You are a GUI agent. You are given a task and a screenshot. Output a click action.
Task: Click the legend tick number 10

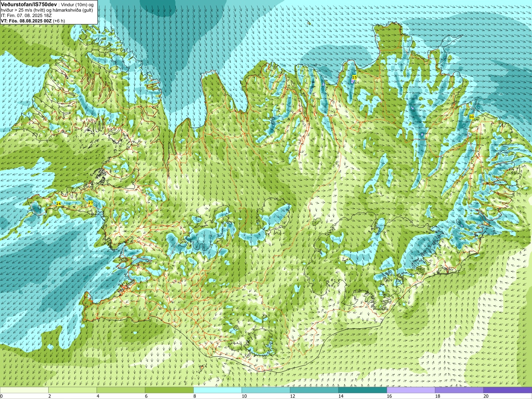(244, 396)
